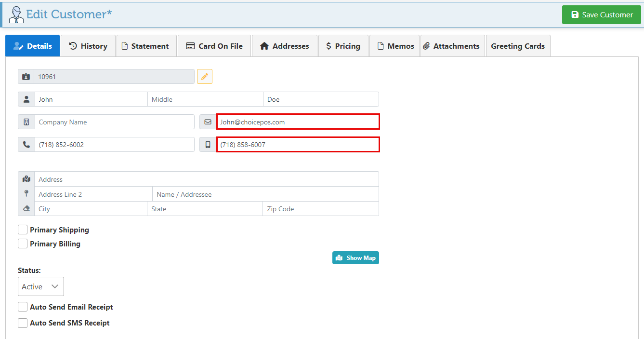The width and height of the screenshot is (644, 339).
Task: Switch to the History tab
Action: (x=88, y=46)
